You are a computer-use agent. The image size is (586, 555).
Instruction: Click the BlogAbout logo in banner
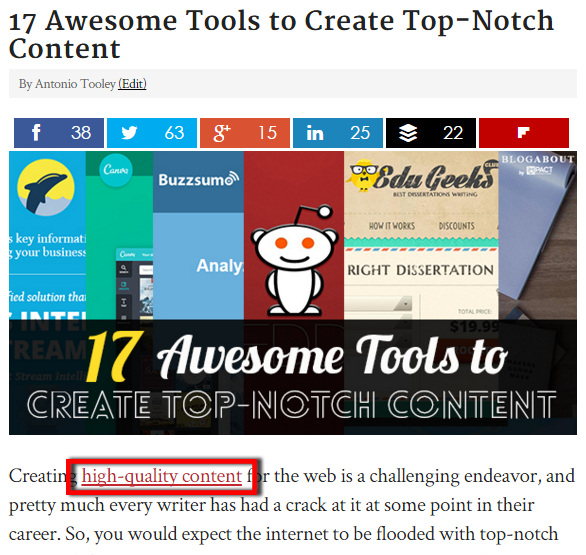(537, 164)
